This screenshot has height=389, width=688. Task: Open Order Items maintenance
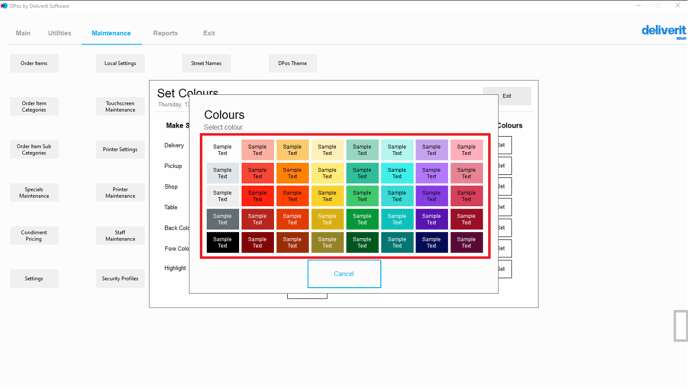coord(34,63)
